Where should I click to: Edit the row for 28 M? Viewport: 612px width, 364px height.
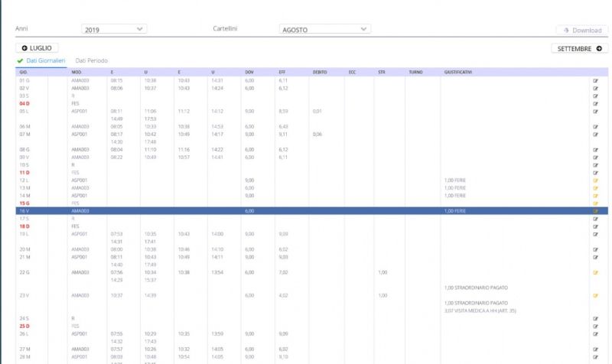[x=595, y=357]
